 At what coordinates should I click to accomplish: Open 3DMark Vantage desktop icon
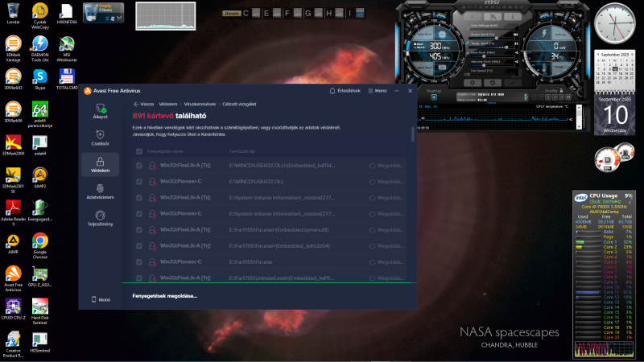point(13,48)
